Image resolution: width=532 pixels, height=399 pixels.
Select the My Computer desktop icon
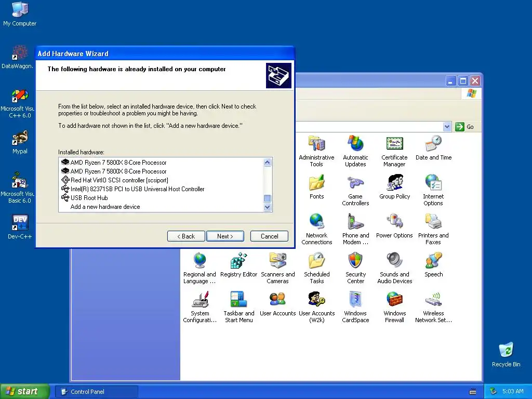coord(20,14)
